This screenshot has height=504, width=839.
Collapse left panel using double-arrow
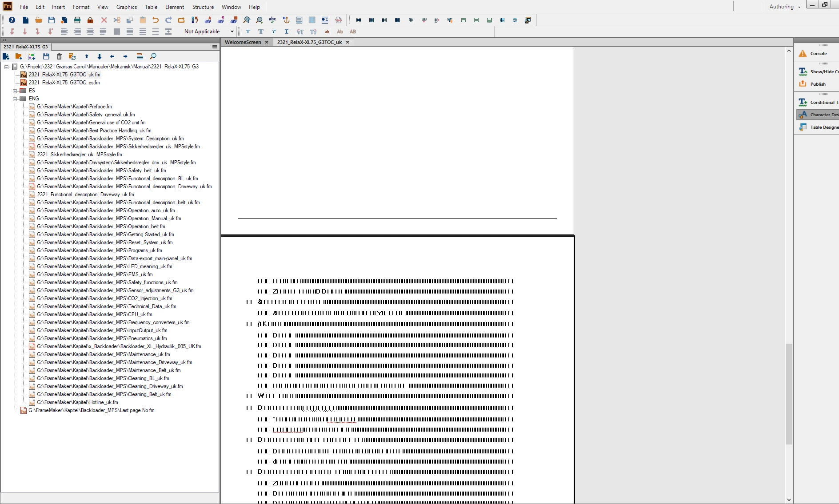(4, 40)
